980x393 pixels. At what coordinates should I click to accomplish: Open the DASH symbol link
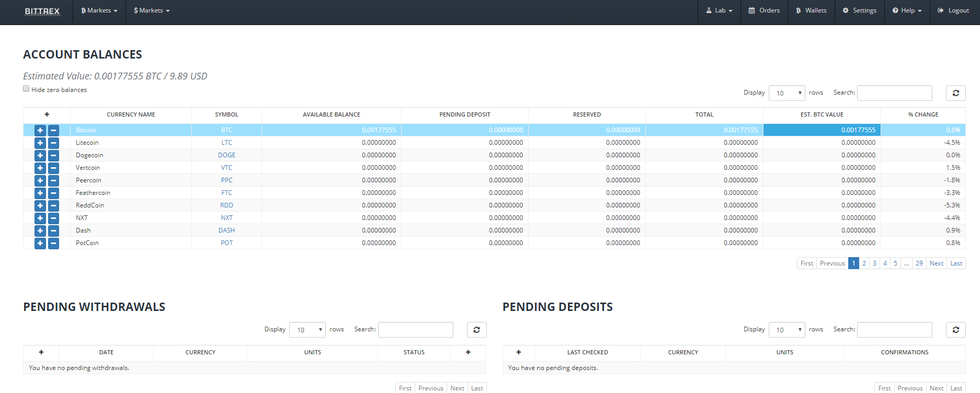tap(226, 230)
